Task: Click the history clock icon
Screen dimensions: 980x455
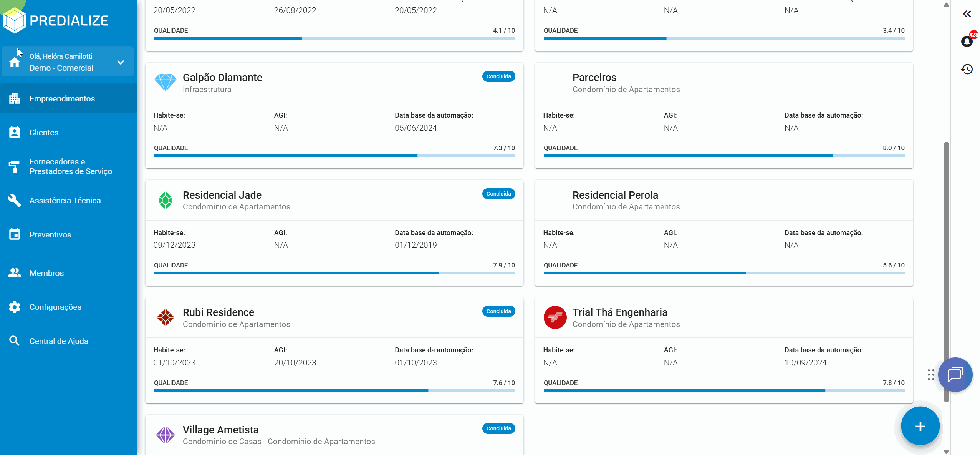Action: pos(967,69)
